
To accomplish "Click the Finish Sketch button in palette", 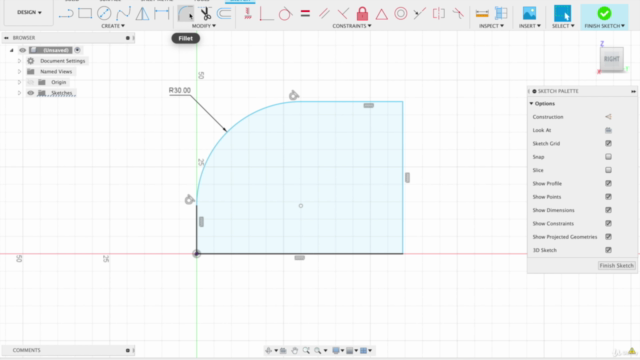I will tap(616, 265).
